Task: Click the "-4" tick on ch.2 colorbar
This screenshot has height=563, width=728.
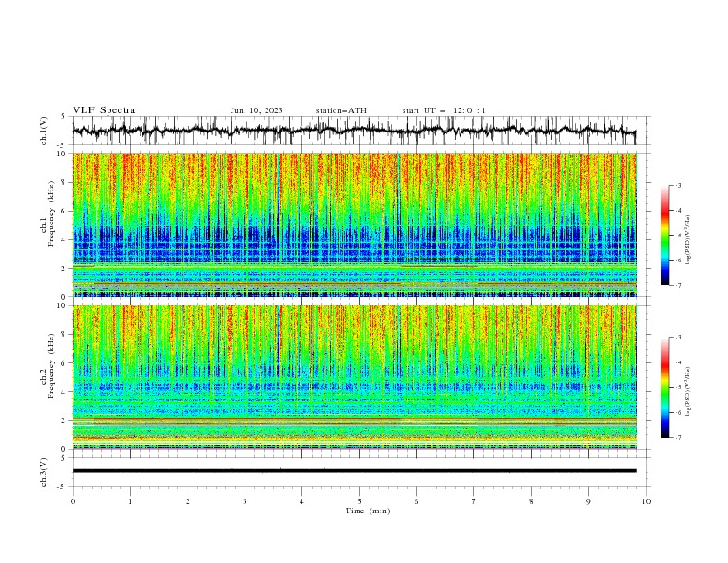Action: pos(678,362)
